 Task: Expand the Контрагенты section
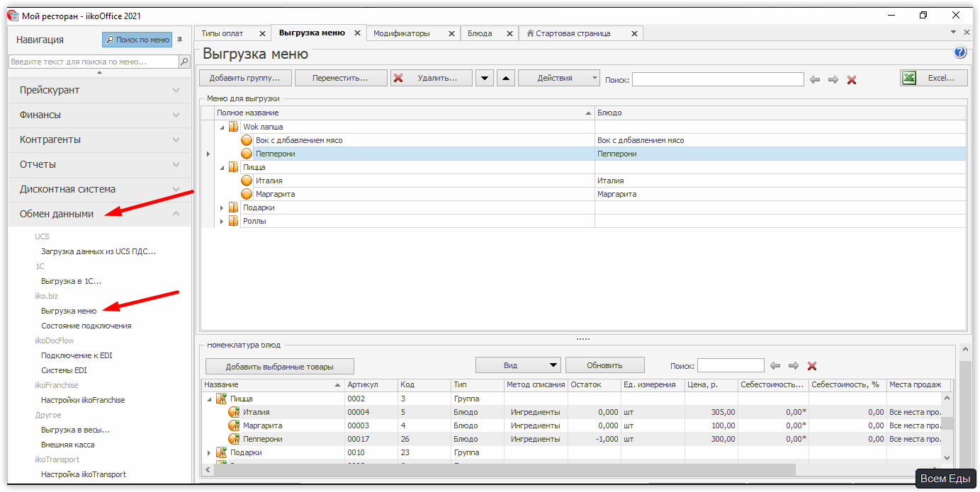(x=99, y=139)
